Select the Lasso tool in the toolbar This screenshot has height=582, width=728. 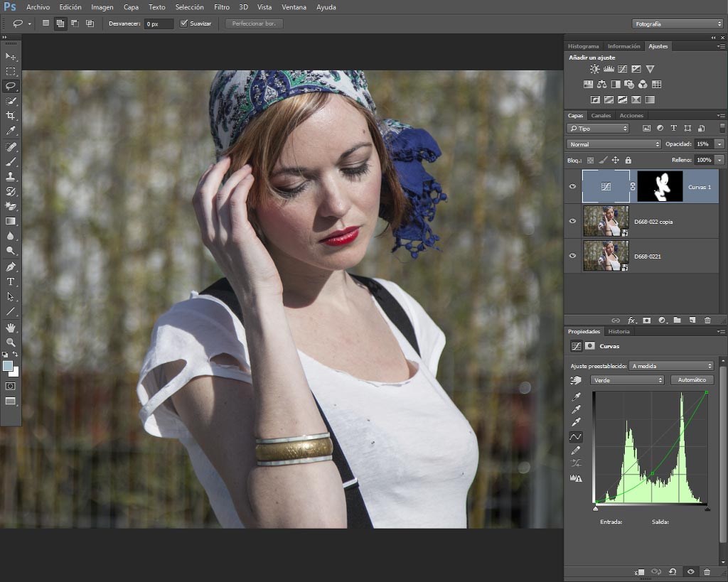point(11,86)
